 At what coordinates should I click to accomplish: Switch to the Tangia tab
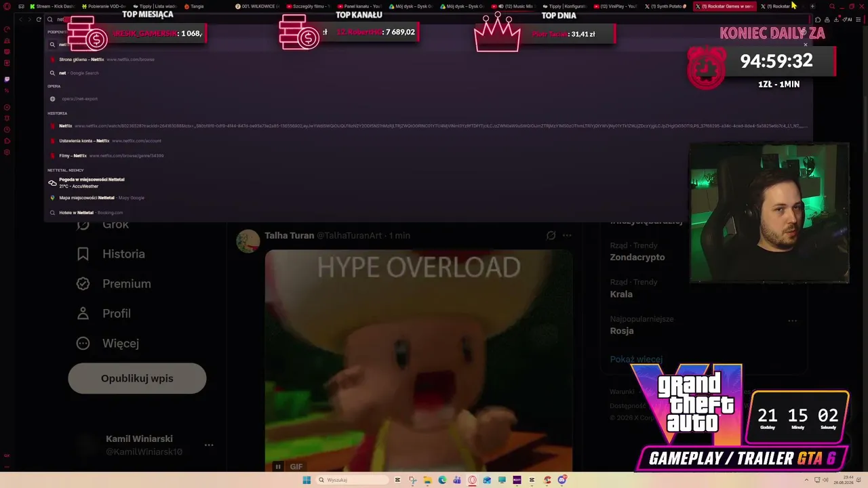195,6
